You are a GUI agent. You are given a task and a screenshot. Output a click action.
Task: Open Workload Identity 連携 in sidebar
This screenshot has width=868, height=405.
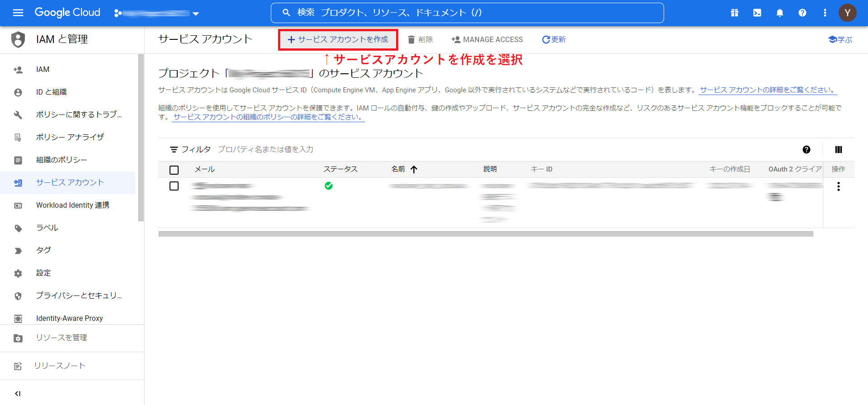68,205
